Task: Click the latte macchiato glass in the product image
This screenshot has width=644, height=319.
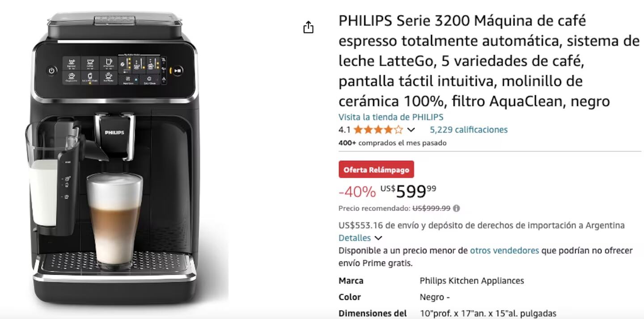Action: (115, 220)
